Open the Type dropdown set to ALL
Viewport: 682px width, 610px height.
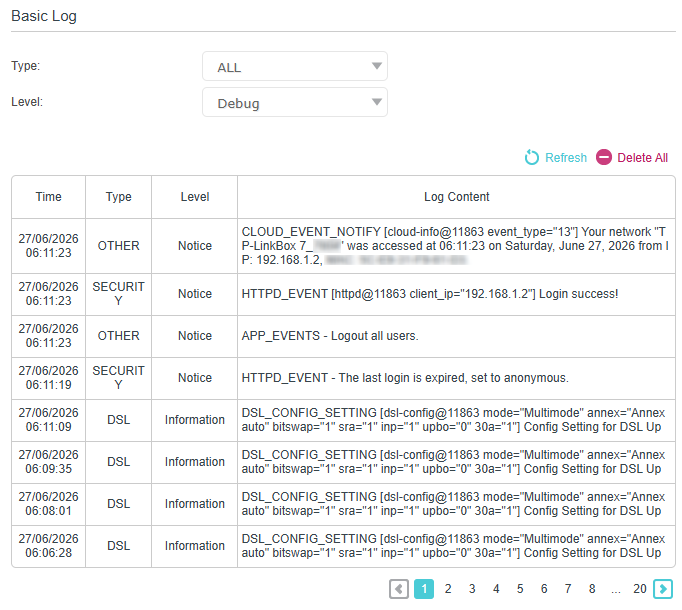coord(295,66)
